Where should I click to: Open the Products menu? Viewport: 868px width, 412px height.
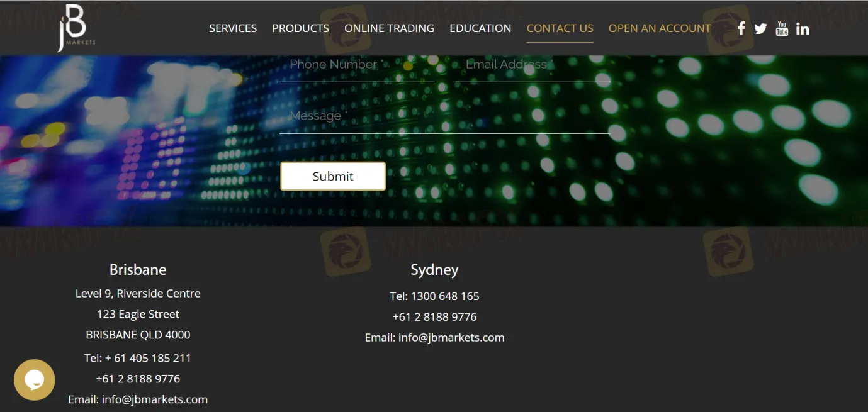[x=300, y=28]
